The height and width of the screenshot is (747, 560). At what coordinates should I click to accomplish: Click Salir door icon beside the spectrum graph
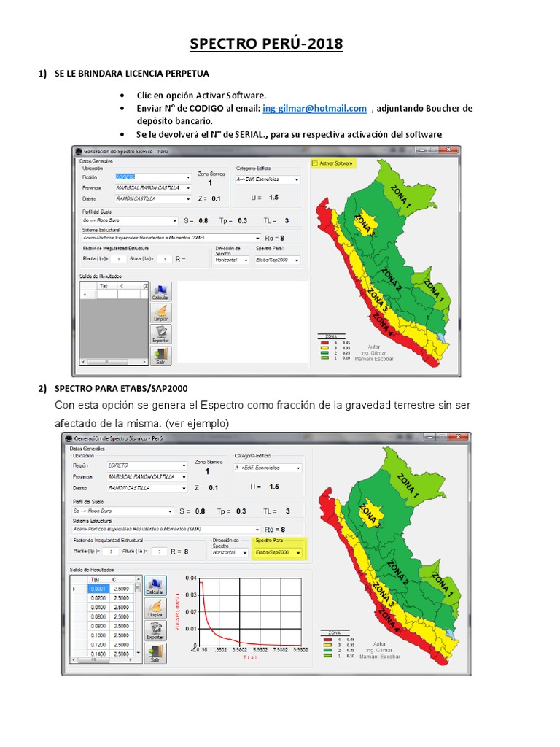(155, 653)
